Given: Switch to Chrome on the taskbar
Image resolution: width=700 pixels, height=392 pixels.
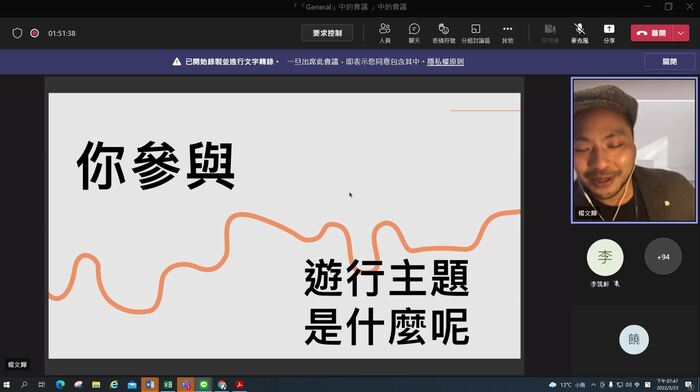Looking at the screenshot, I should (222, 384).
